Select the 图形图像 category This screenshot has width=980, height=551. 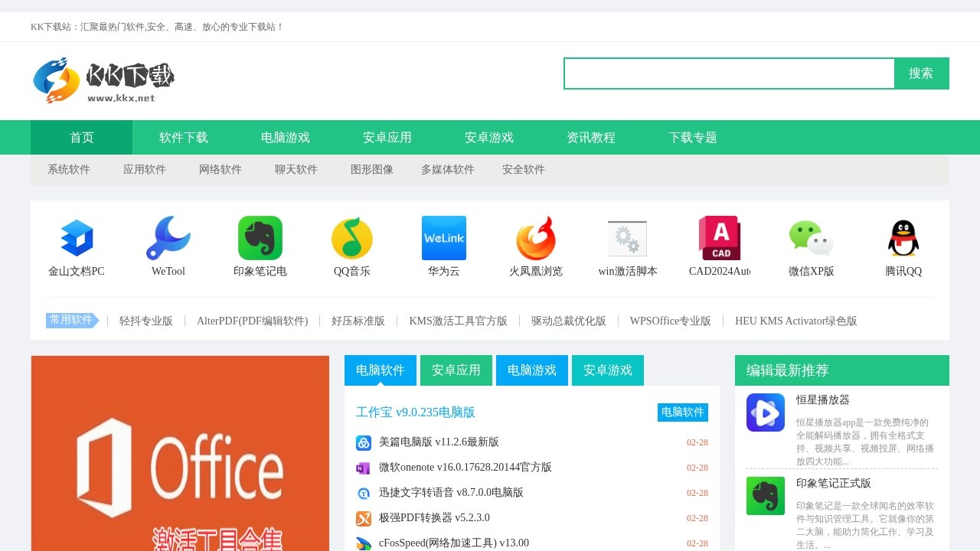pyautogui.click(x=372, y=169)
